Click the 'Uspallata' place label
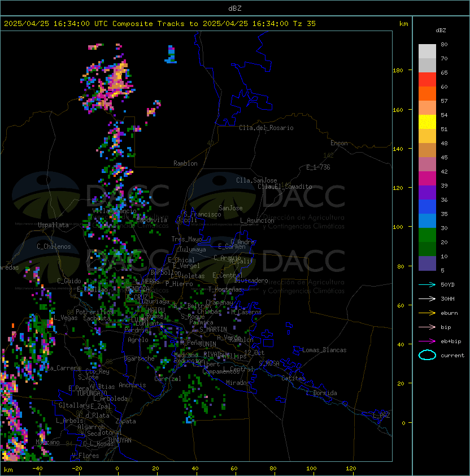 (53, 225)
